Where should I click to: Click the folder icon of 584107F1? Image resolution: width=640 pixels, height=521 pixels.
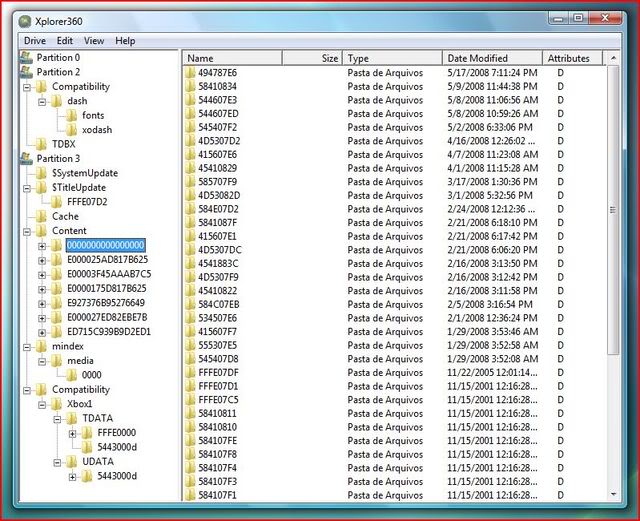(190, 495)
